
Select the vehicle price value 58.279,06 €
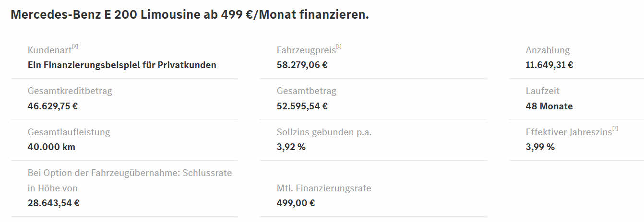click(x=302, y=65)
